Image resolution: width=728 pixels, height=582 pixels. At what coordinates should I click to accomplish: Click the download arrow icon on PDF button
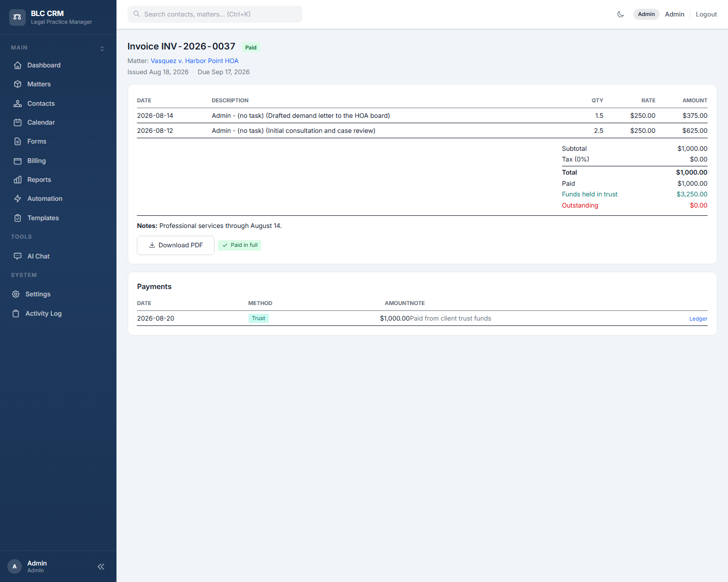point(152,245)
